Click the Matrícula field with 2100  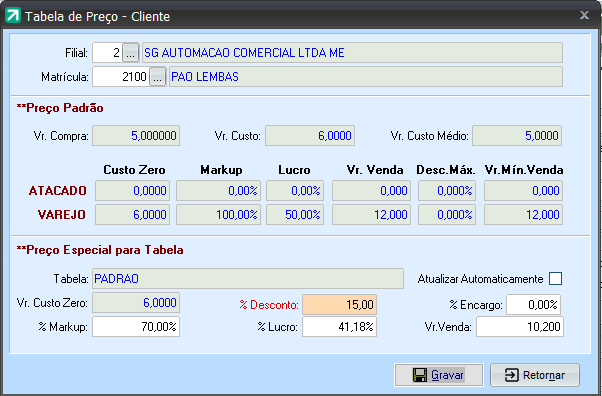coord(121,76)
